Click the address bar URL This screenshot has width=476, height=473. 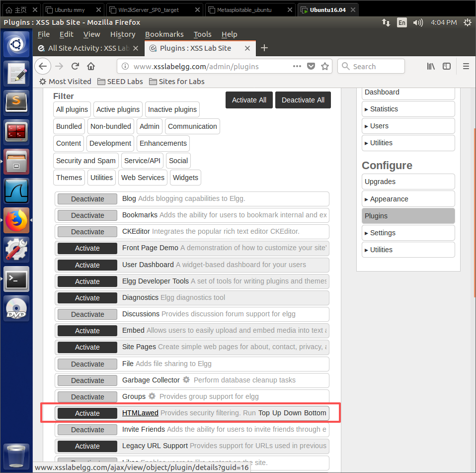pyautogui.click(x=196, y=66)
